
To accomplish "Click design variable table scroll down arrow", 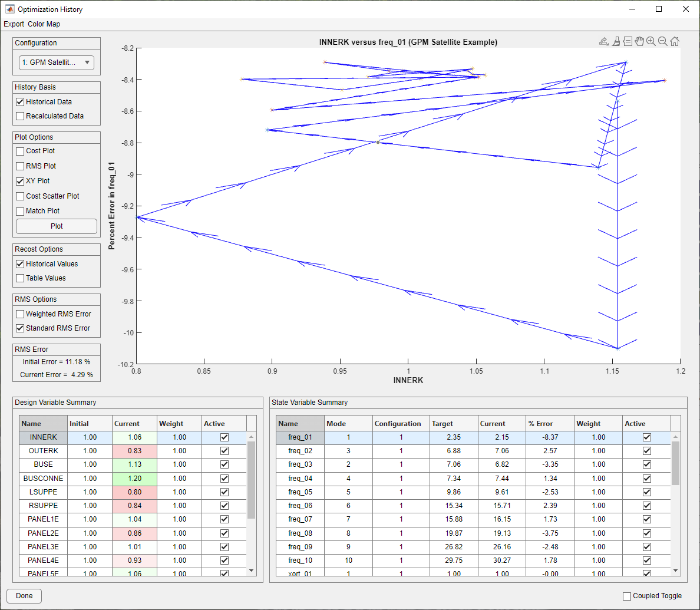I will (x=252, y=571).
